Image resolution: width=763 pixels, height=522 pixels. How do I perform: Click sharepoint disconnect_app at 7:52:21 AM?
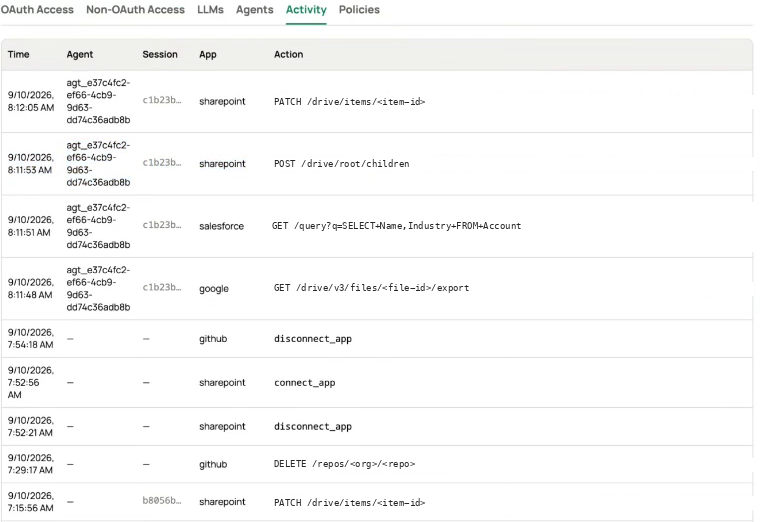(x=313, y=427)
